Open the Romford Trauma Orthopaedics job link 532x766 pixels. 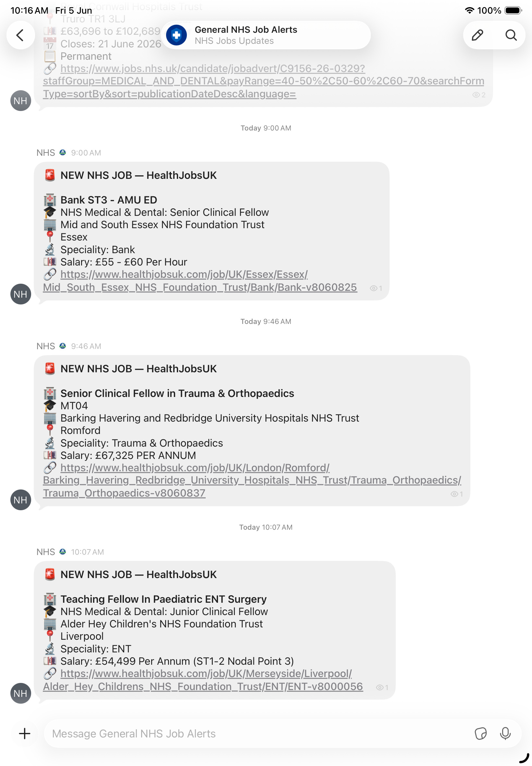click(x=252, y=480)
